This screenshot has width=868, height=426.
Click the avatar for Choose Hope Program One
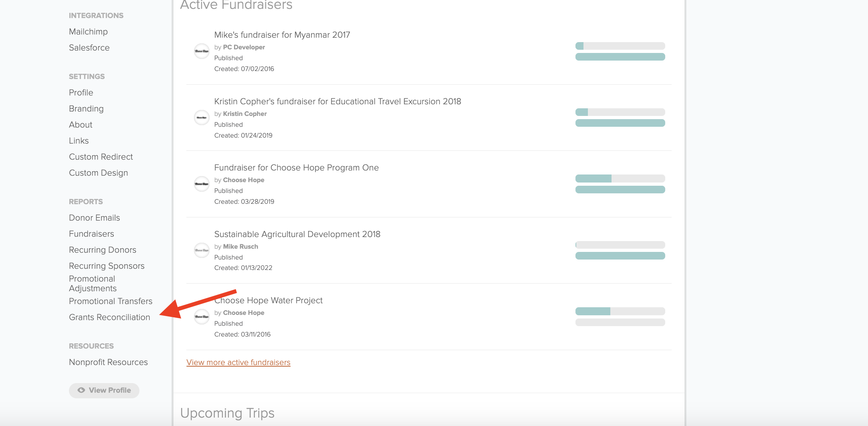tap(202, 184)
